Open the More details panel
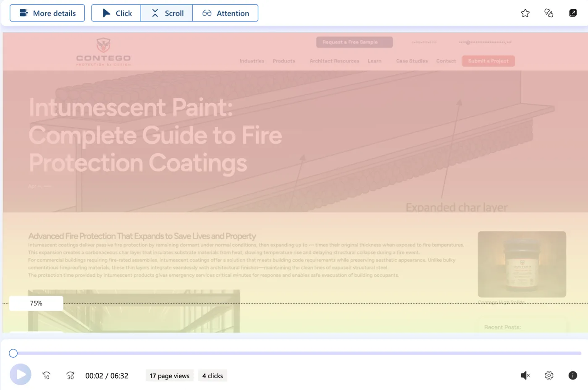588x390 pixels. [x=47, y=13]
